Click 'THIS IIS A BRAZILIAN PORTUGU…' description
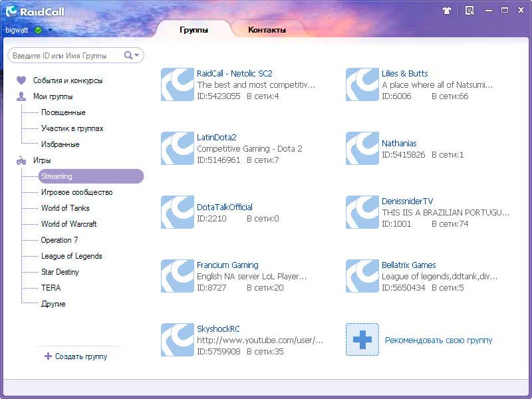The image size is (532, 399). (446, 212)
